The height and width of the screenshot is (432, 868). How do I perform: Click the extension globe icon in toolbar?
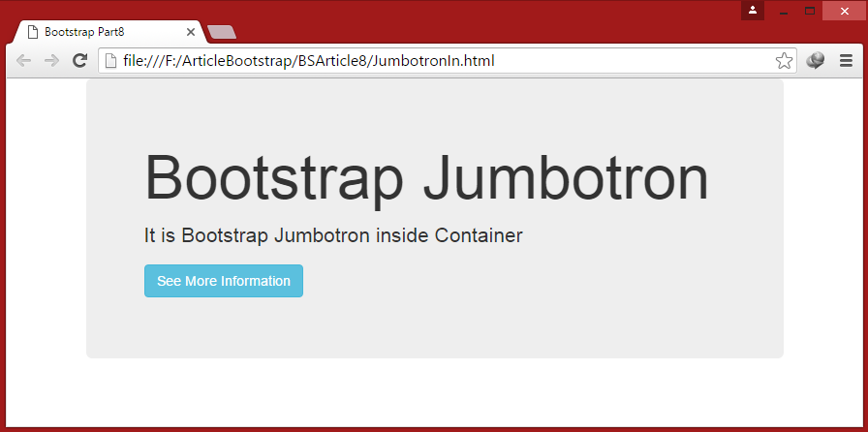click(815, 61)
